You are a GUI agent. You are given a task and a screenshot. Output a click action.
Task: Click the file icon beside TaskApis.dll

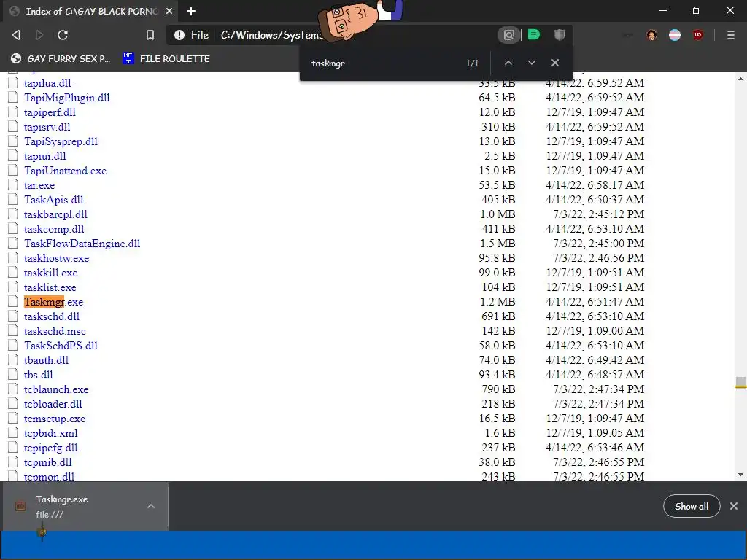pyautogui.click(x=13, y=200)
